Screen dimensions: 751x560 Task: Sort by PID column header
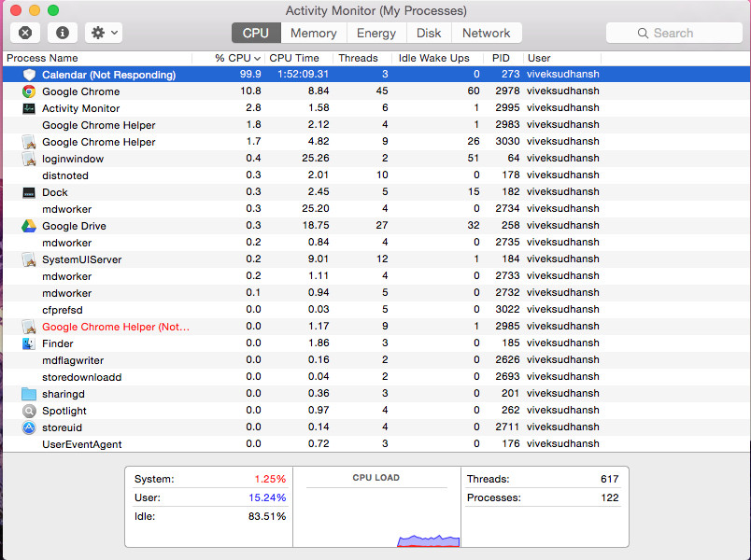pyautogui.click(x=503, y=58)
